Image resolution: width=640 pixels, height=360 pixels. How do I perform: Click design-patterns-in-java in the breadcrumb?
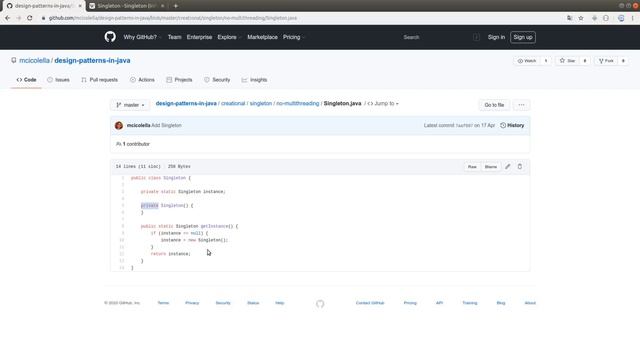[186, 104]
